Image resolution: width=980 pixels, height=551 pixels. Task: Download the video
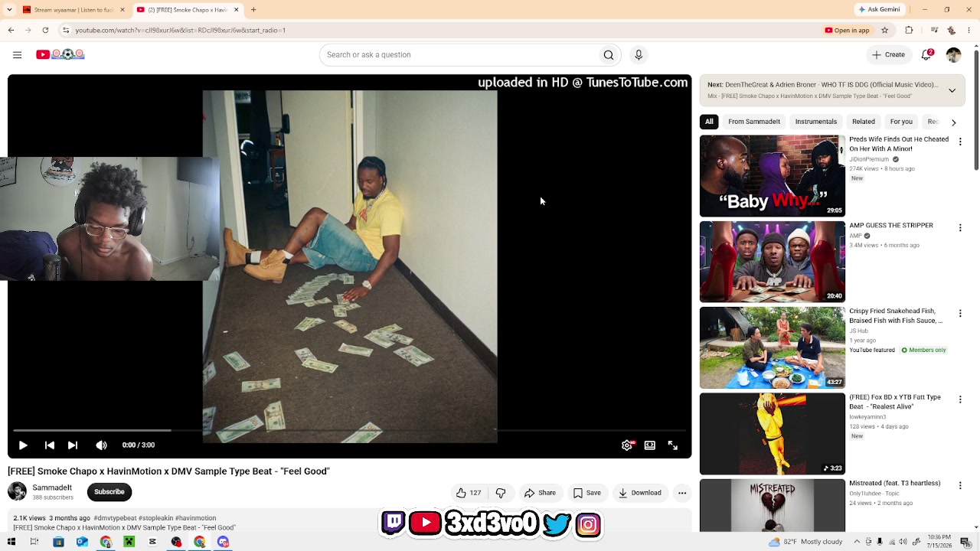[640, 493]
